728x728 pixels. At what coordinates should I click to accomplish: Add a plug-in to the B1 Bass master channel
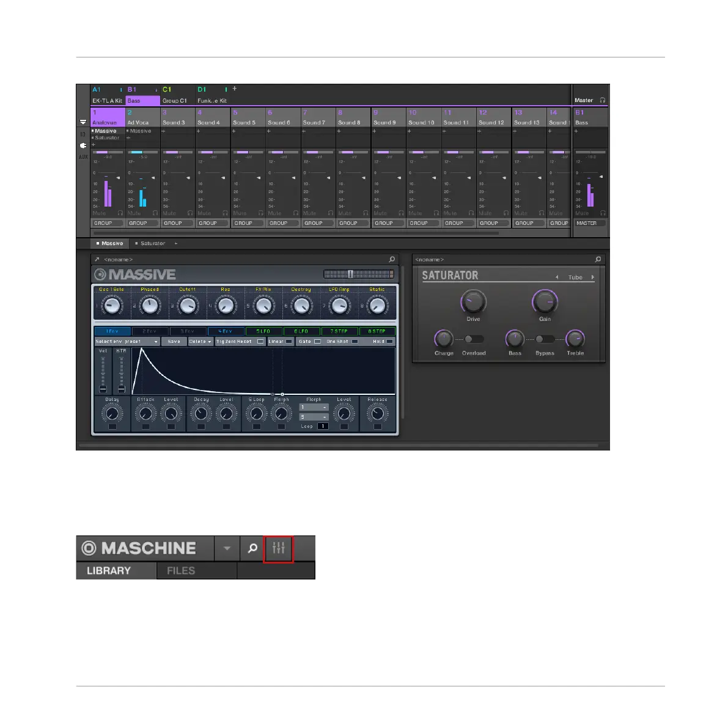(576, 131)
